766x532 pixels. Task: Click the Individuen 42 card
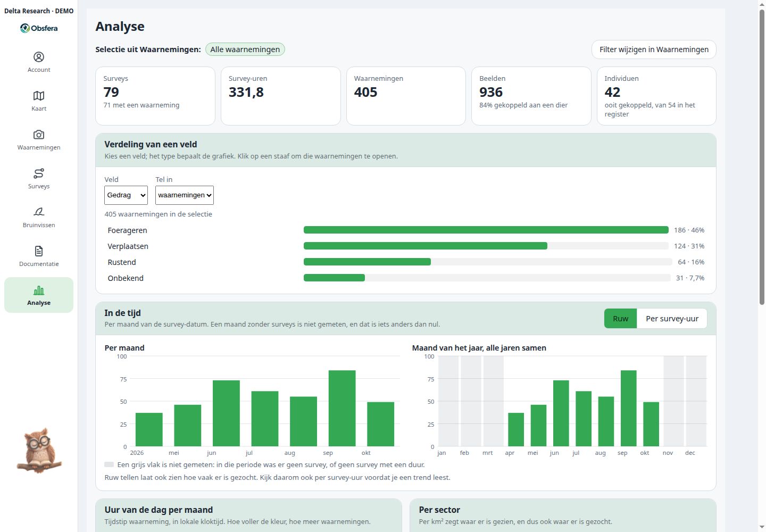(656, 96)
